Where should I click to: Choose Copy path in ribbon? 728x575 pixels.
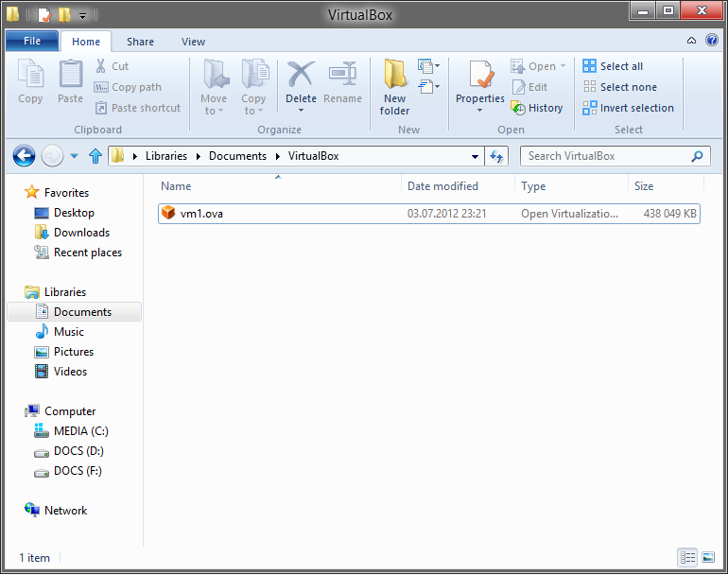pos(129,87)
